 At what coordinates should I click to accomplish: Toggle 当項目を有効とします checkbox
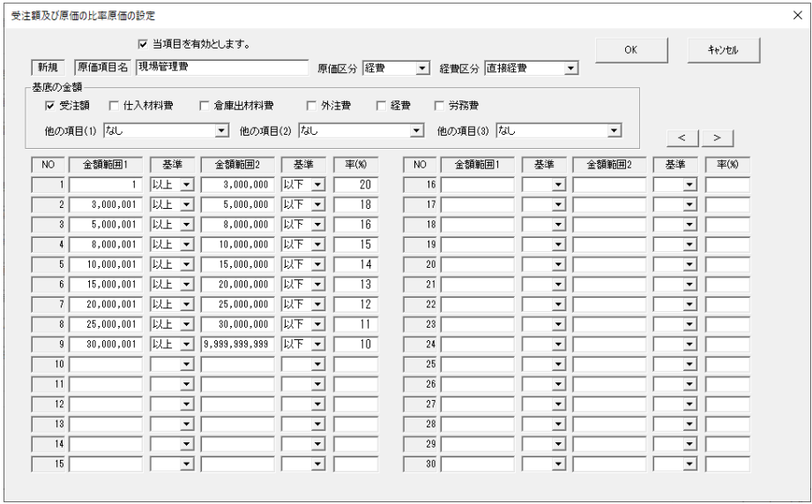(144, 42)
